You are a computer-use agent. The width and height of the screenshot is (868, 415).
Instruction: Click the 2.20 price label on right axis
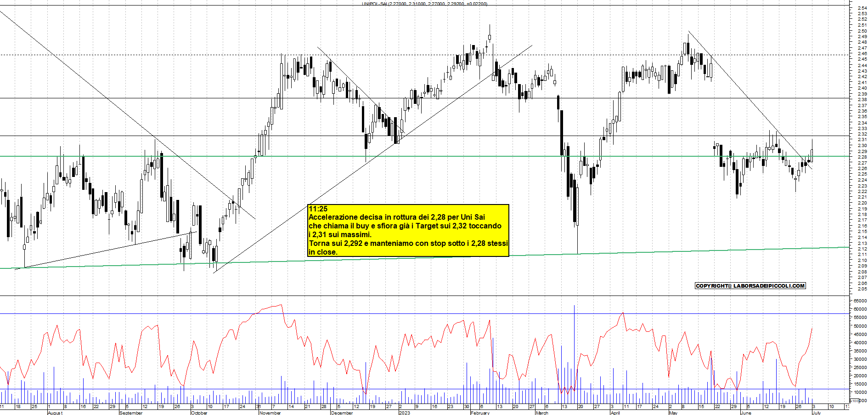pos(862,203)
